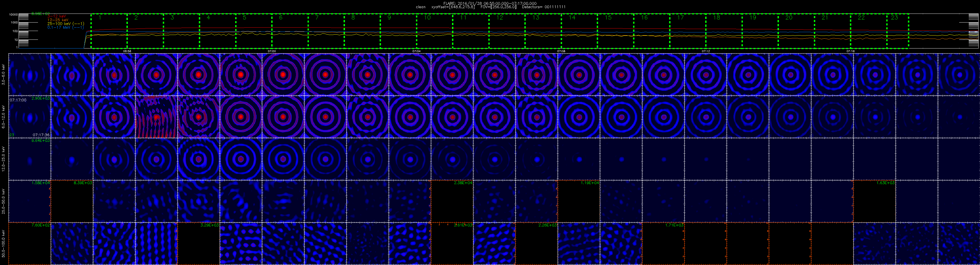Image resolution: width=980 pixels, height=265 pixels.
Task: Click the 06:56 time axis label
Action: coord(128,51)
